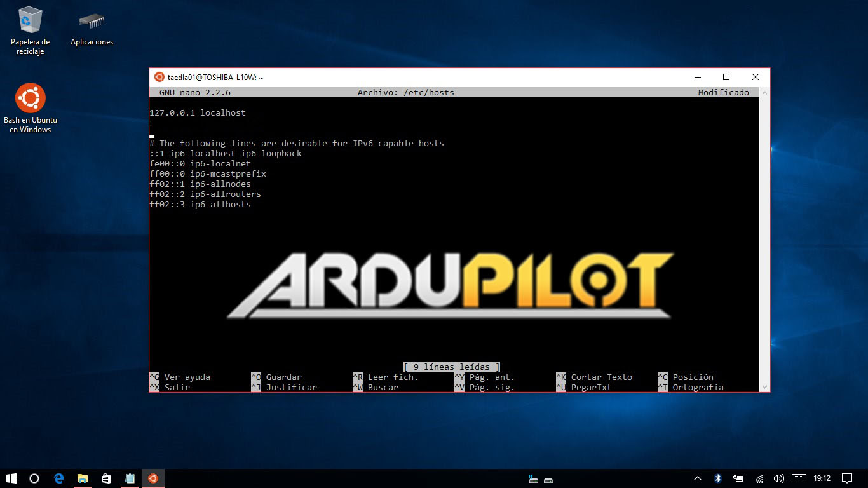Launch Bash en Ubuntu en Windows shortcut
The image size is (868, 488).
(30, 98)
